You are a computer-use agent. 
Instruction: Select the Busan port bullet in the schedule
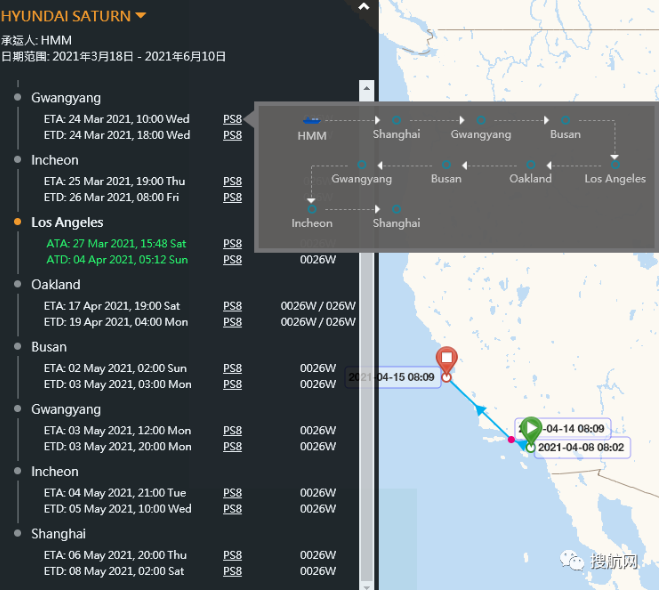coord(18,346)
